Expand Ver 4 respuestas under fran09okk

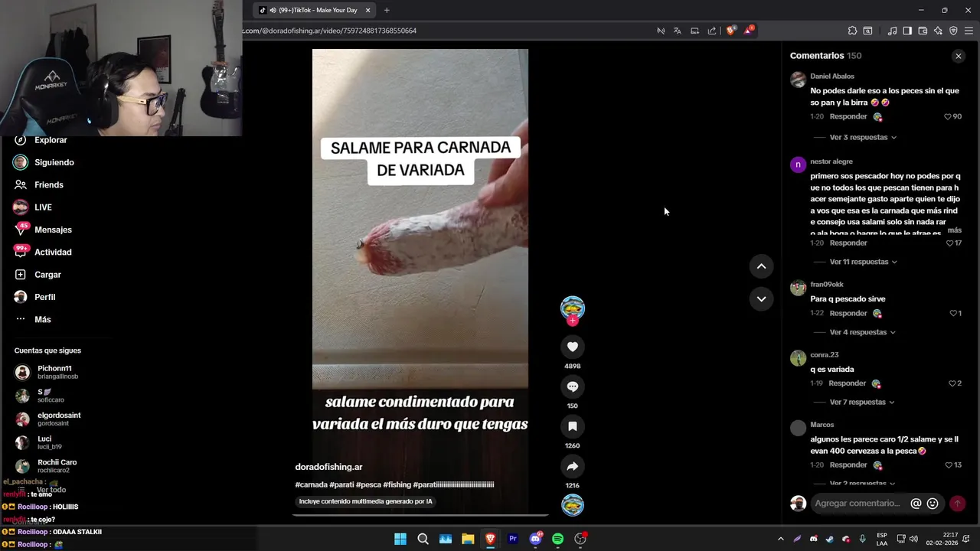point(863,332)
